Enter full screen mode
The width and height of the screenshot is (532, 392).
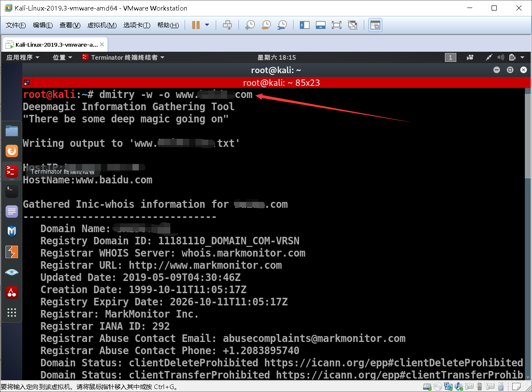[336, 25]
